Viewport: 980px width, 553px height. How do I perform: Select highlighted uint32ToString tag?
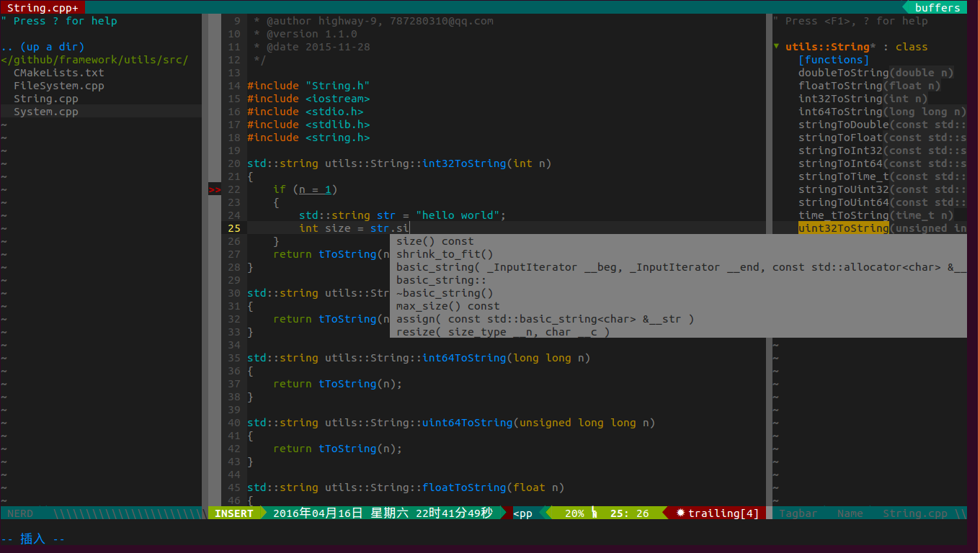coord(843,228)
